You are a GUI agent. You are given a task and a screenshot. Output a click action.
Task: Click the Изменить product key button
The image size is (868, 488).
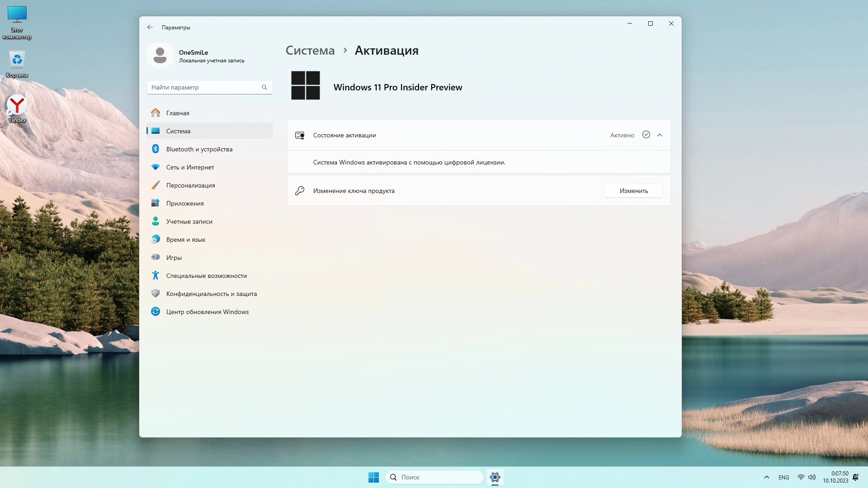point(633,191)
